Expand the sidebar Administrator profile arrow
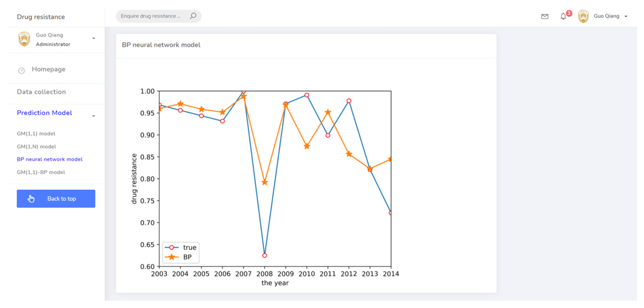644x308 pixels. tap(94, 39)
